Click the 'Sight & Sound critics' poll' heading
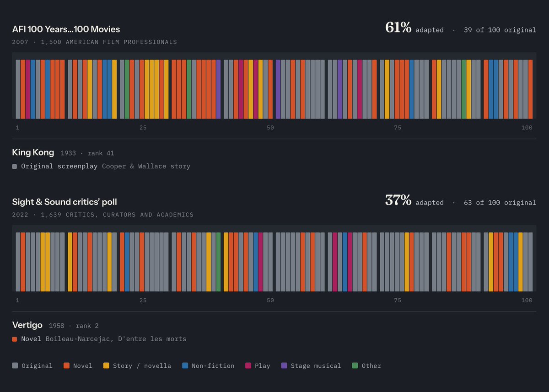549x392 pixels. point(65,202)
